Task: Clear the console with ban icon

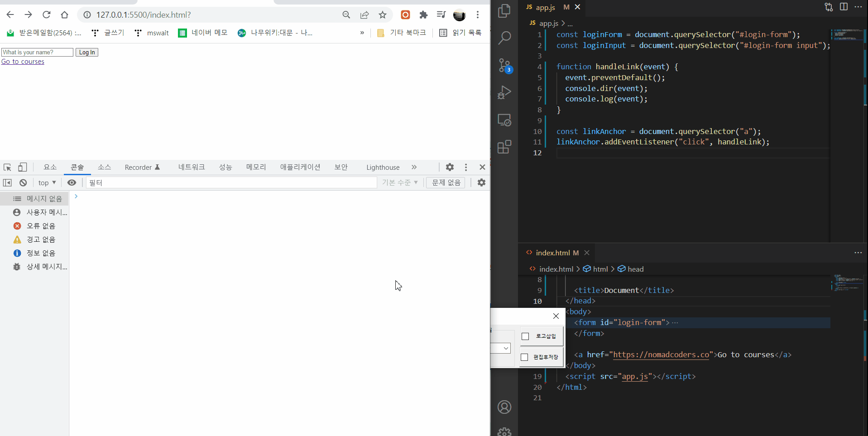Action: (x=23, y=182)
